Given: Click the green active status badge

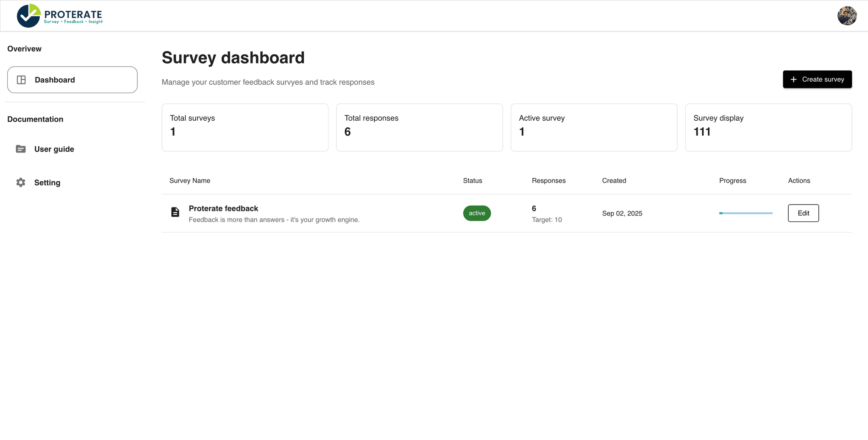Looking at the screenshot, I should (477, 213).
